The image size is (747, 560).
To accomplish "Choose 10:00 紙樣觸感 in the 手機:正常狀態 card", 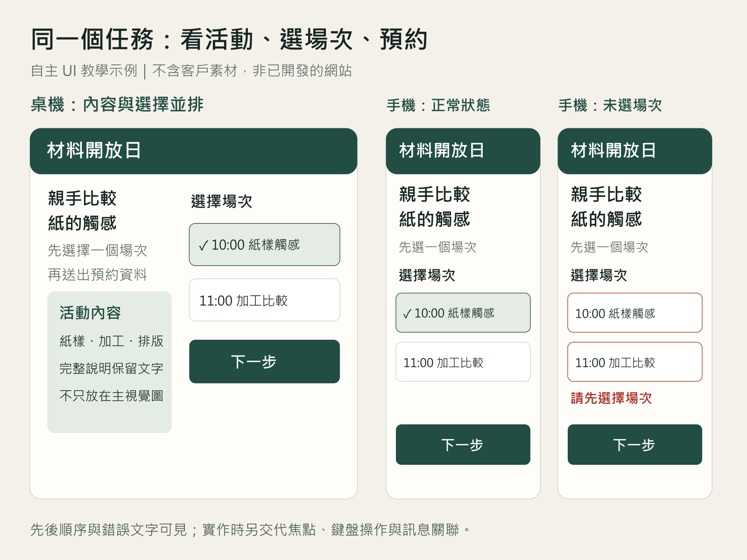I will coord(463,313).
